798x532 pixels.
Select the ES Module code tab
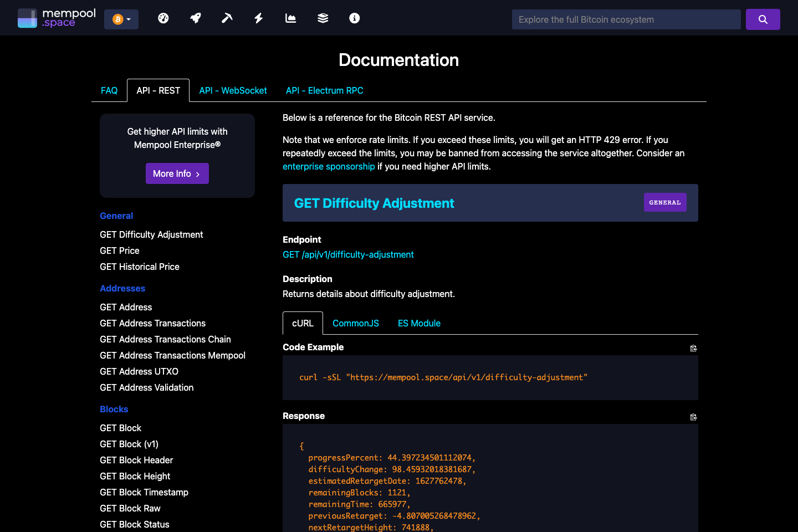pyautogui.click(x=419, y=323)
